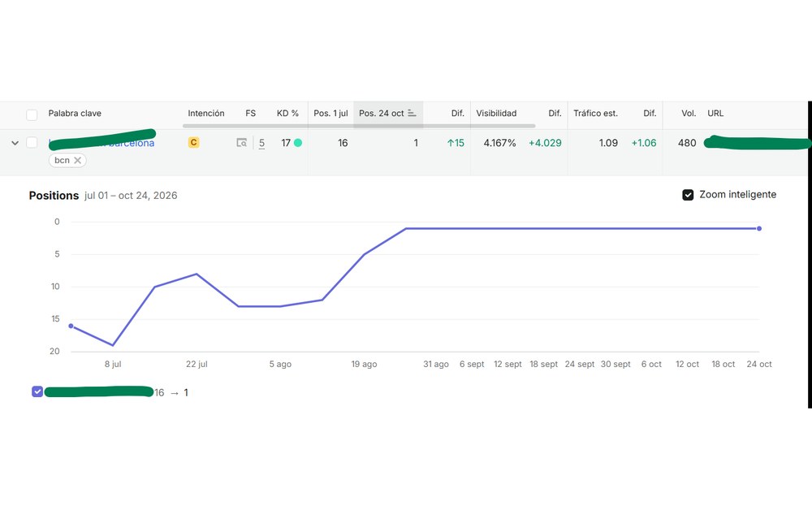812x510 pixels.
Task: Click the Positions chart title
Action: tap(54, 196)
